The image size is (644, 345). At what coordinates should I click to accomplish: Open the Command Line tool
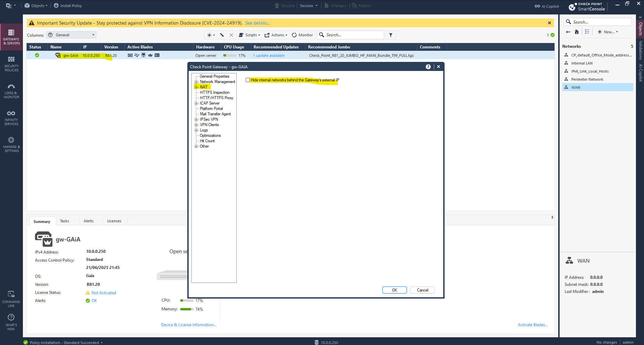coord(11,299)
